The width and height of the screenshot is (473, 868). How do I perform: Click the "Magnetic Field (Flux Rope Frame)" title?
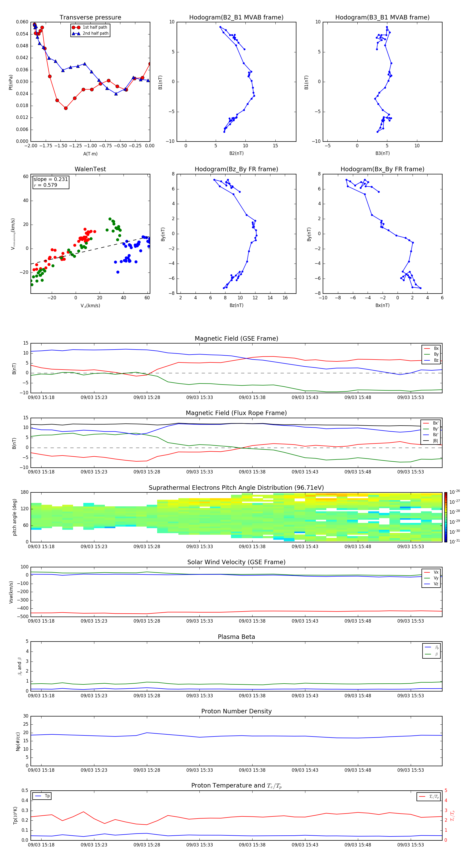point(236,413)
